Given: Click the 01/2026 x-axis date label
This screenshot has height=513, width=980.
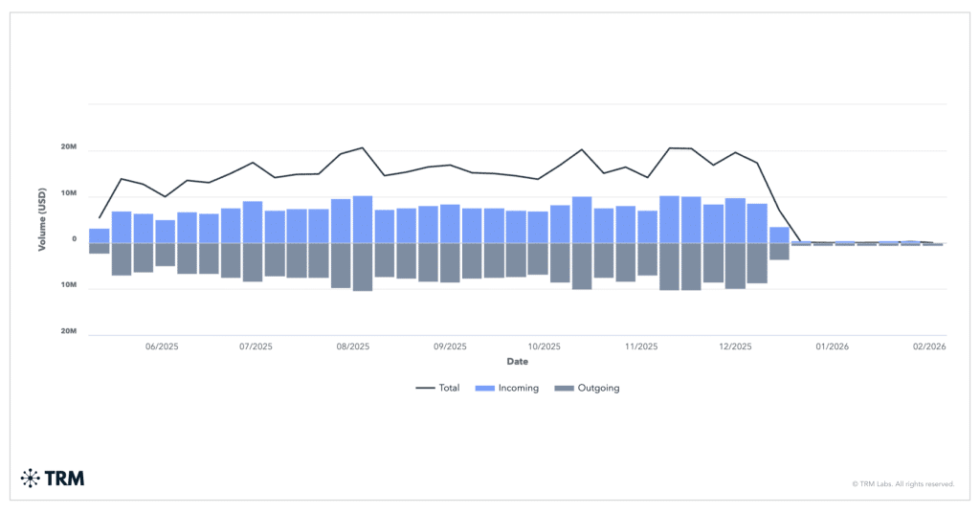Looking at the screenshot, I should (x=832, y=346).
